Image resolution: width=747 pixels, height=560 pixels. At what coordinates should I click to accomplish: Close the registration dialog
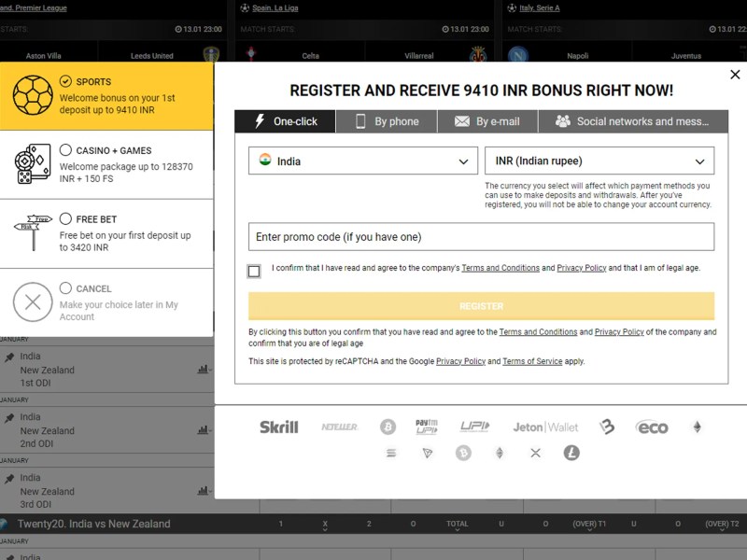[x=735, y=75]
